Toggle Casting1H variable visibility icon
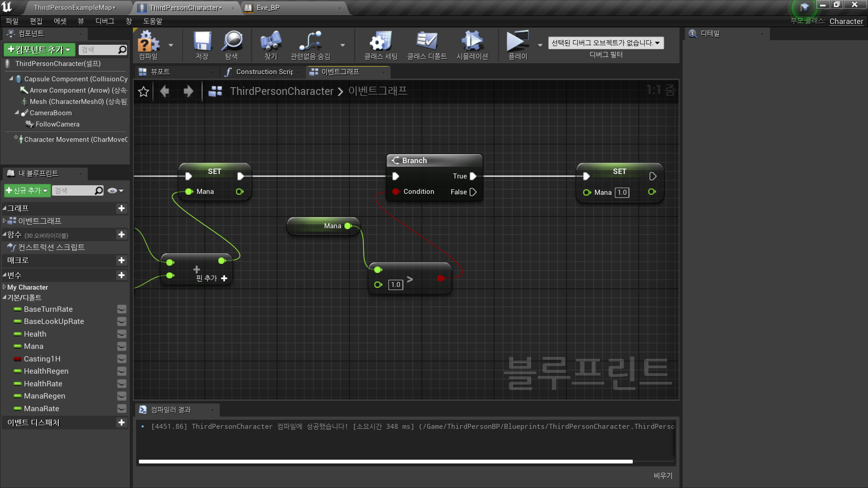Viewport: 868px width, 488px height. coord(122,359)
